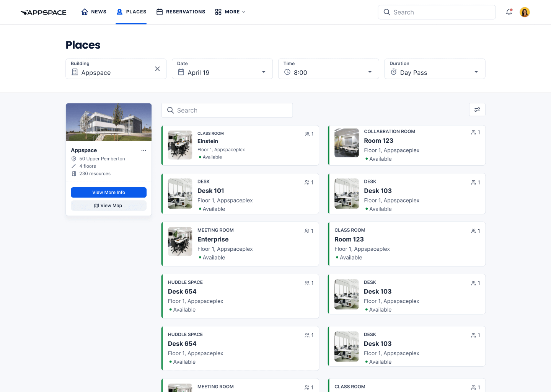The width and height of the screenshot is (551, 392).
Task: Click the user profile avatar
Action: [525, 12]
